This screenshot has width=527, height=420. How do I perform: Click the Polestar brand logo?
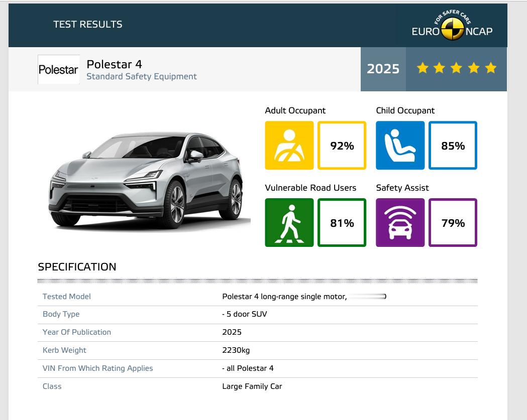coord(58,69)
